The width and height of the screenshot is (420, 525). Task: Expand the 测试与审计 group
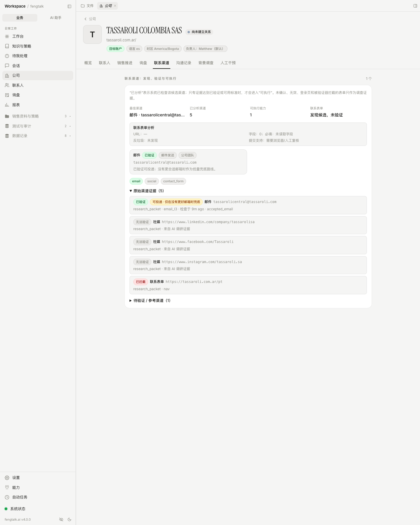pyautogui.click(x=70, y=126)
